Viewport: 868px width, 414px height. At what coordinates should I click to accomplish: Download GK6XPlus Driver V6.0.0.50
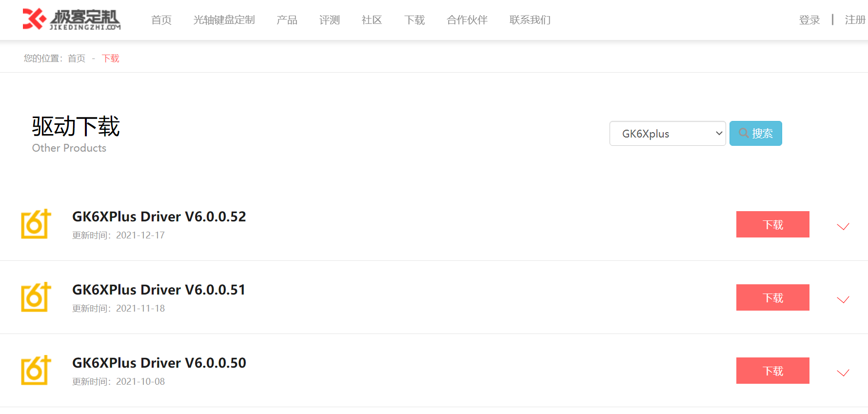tap(772, 371)
